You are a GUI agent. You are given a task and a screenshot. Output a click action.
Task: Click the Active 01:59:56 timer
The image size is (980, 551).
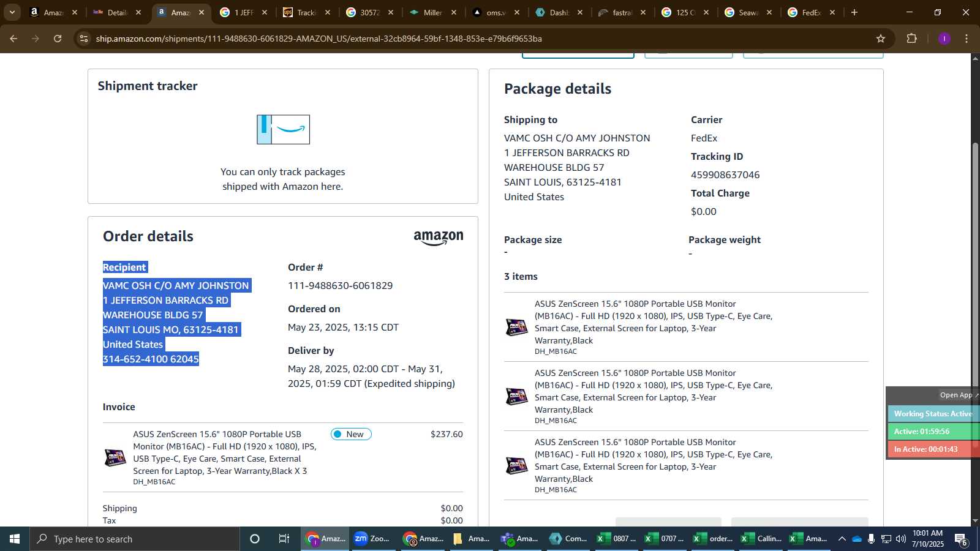pos(933,432)
